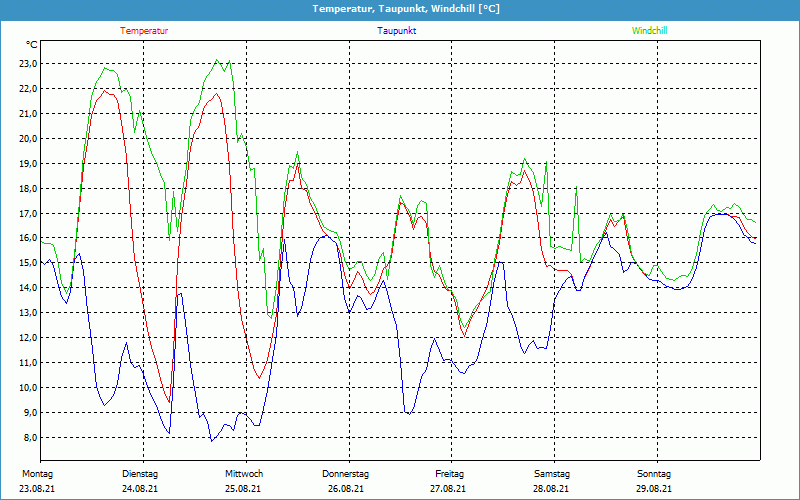
Task: Click the 15,0 y-axis value
Action: coord(28,263)
